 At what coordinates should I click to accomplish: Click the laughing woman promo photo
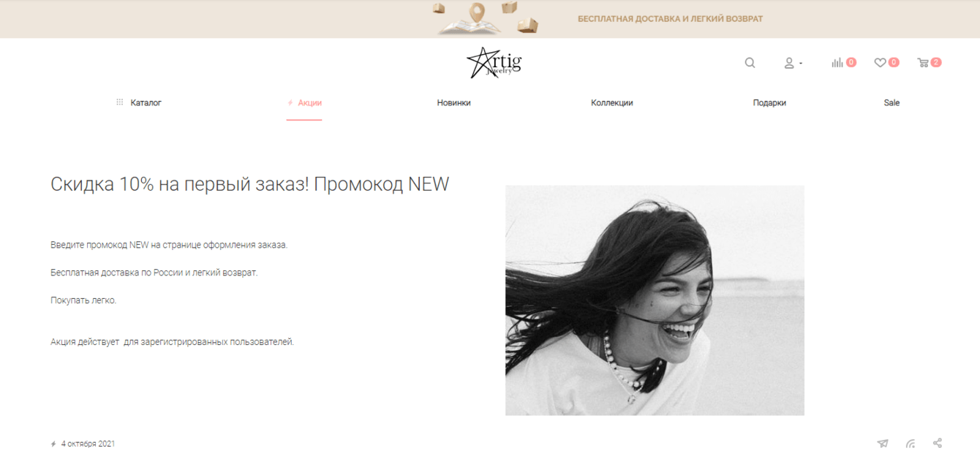pos(655,300)
